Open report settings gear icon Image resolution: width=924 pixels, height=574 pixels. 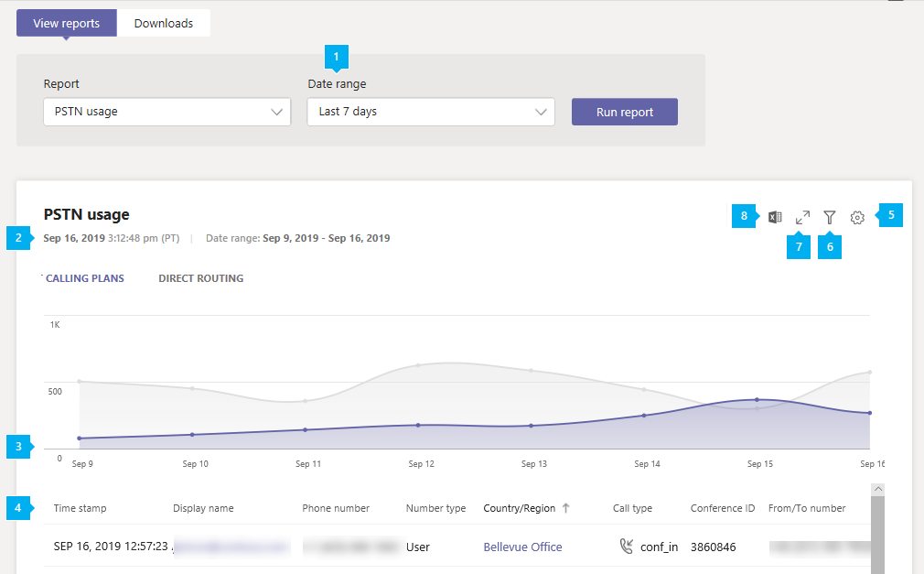(857, 217)
